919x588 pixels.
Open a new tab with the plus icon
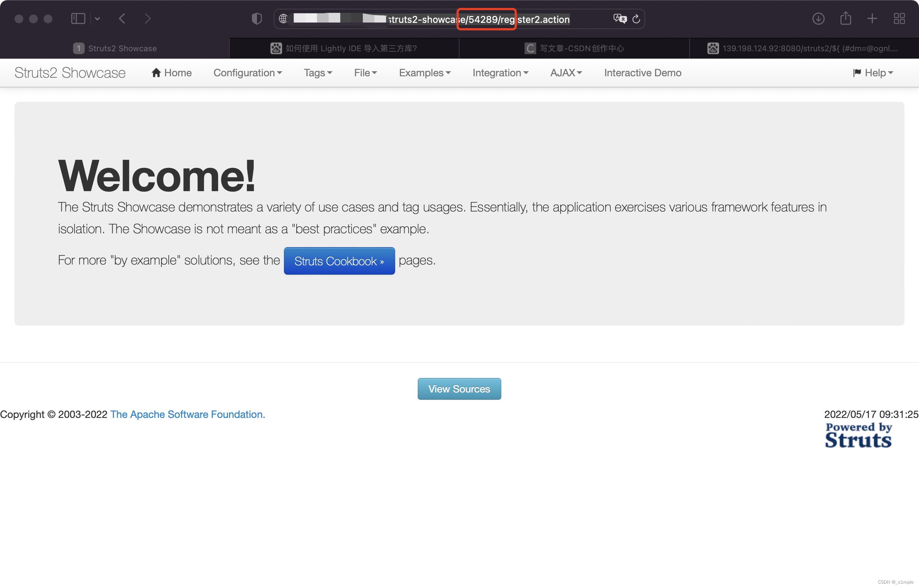(872, 18)
